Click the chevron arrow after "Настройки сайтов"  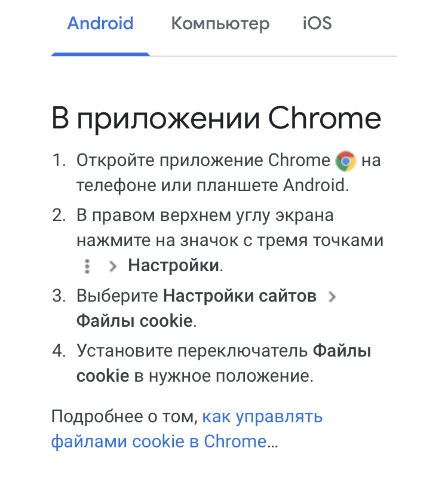[x=333, y=297]
